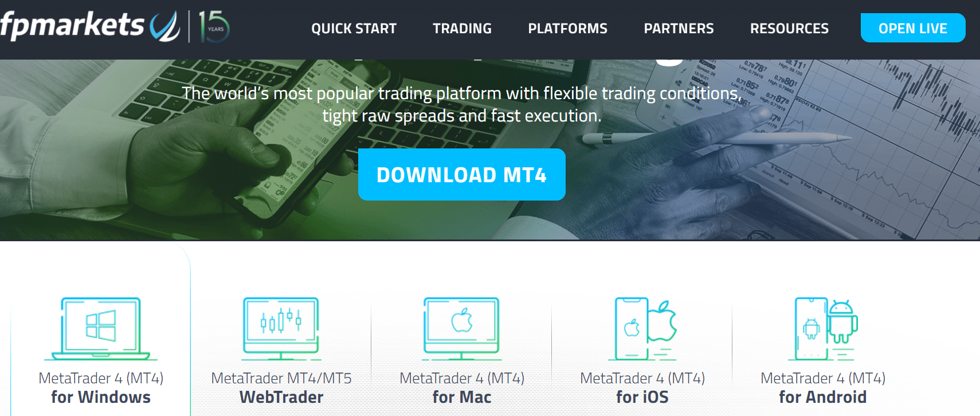Open the MetaTrader 4 for iOS tab

642,387
